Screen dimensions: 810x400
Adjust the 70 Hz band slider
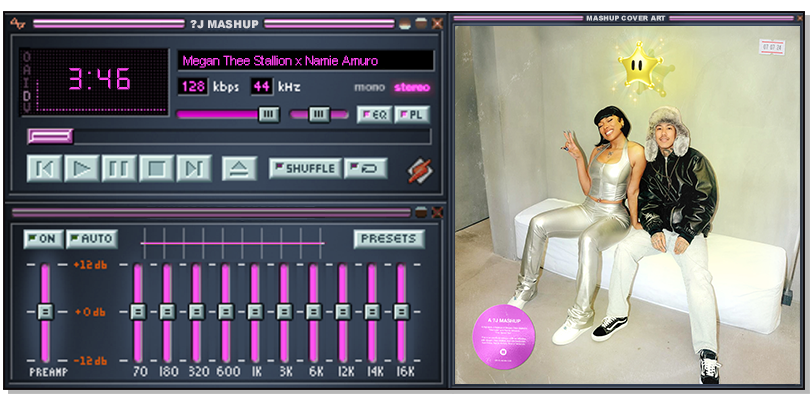coord(138,312)
